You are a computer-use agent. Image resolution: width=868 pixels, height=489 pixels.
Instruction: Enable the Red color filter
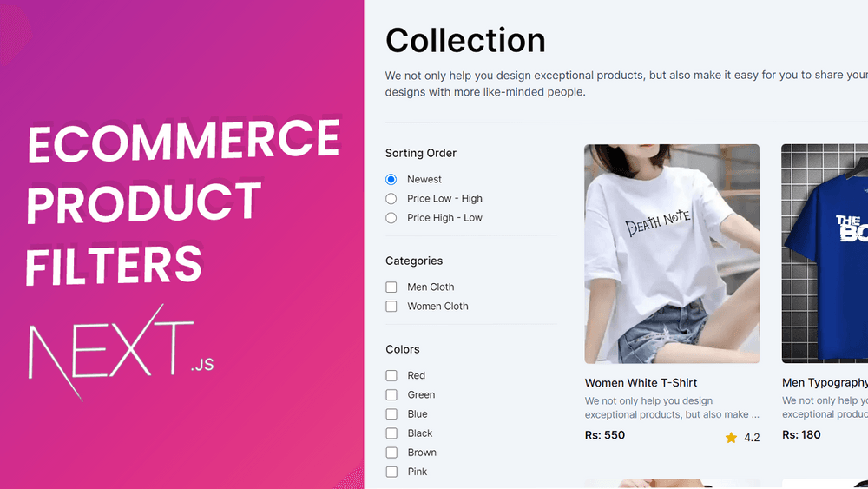(x=391, y=375)
